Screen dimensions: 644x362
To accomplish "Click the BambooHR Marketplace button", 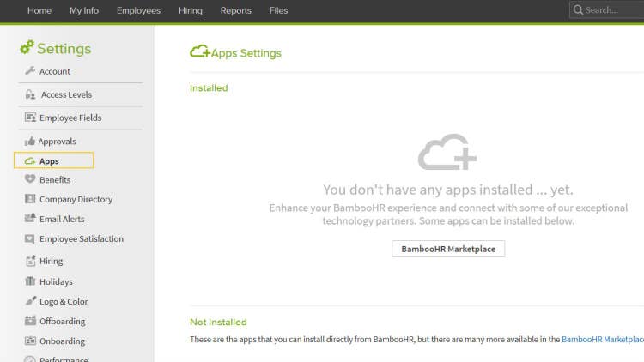I will pos(448,249).
